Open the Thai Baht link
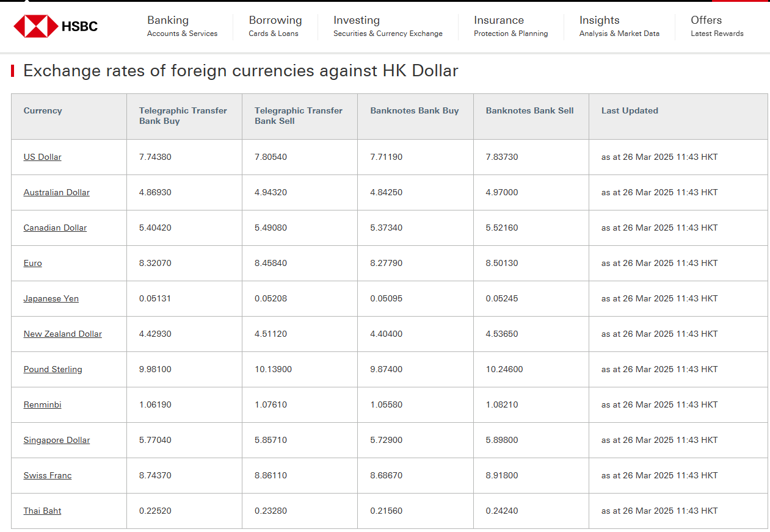 [42, 511]
